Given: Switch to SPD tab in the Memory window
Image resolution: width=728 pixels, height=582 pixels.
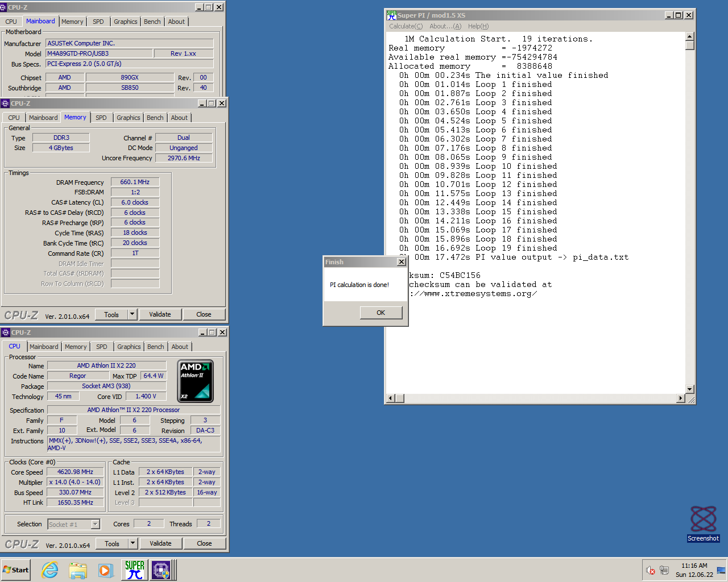Looking at the screenshot, I should [x=101, y=118].
